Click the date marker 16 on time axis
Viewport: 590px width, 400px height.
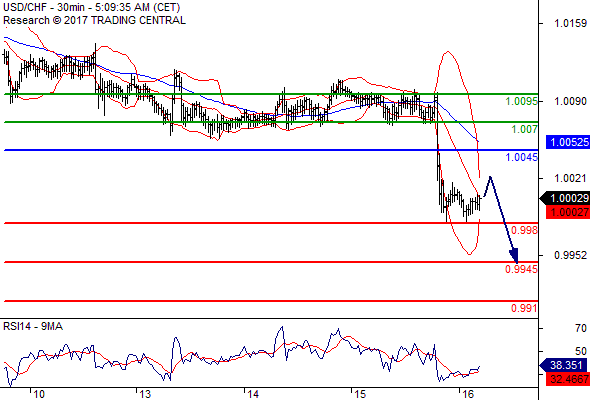(x=468, y=394)
